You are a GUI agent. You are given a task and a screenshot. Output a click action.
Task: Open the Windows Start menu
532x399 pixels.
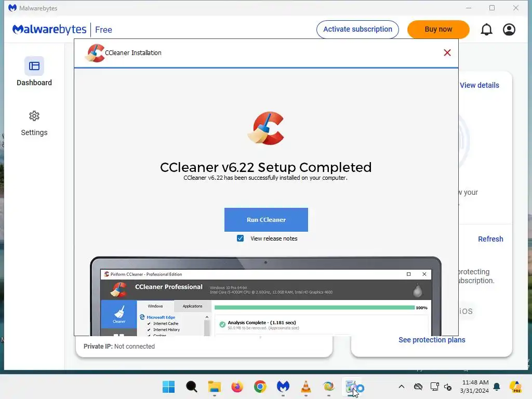click(169, 387)
